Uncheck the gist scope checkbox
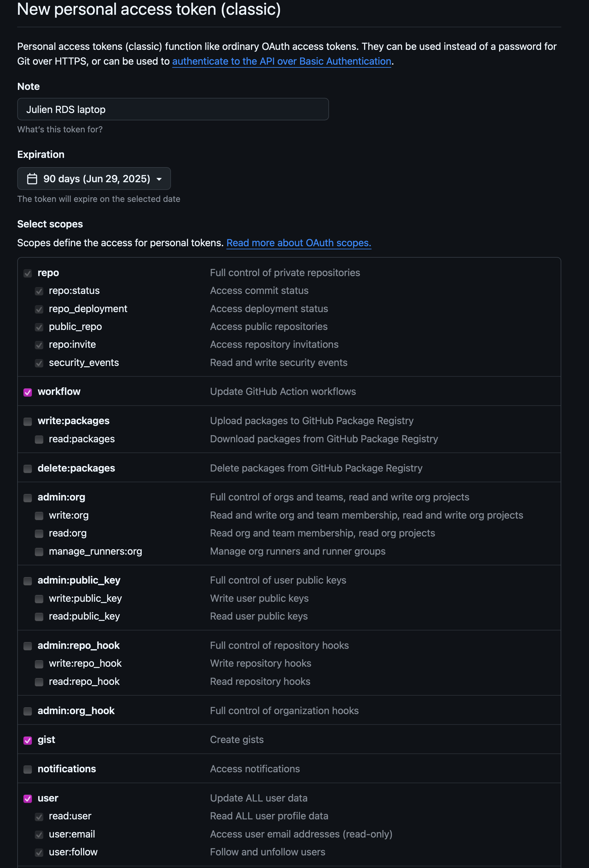 (x=28, y=740)
